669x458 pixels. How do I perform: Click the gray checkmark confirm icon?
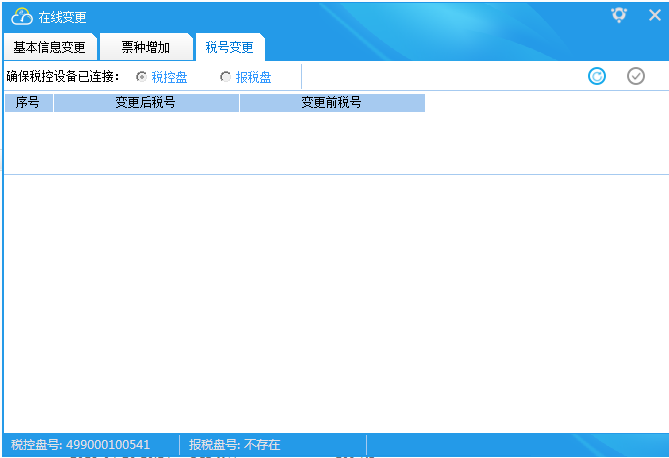coord(636,76)
